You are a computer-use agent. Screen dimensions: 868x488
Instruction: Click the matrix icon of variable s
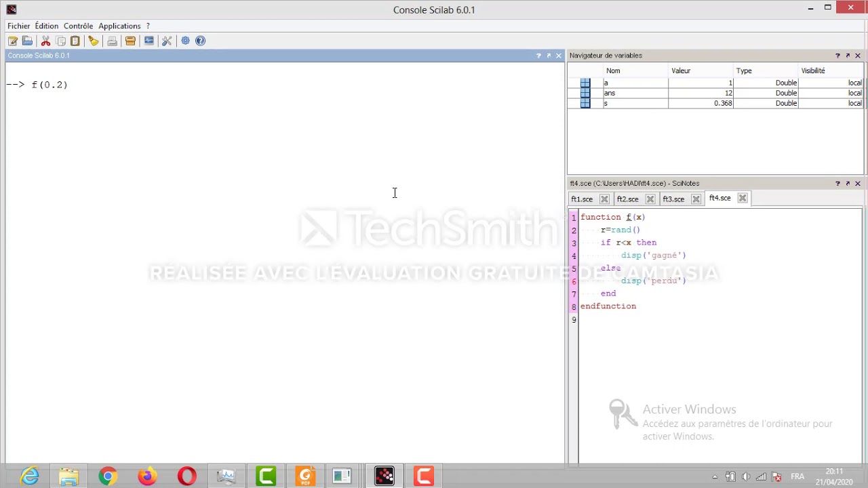[x=585, y=103]
